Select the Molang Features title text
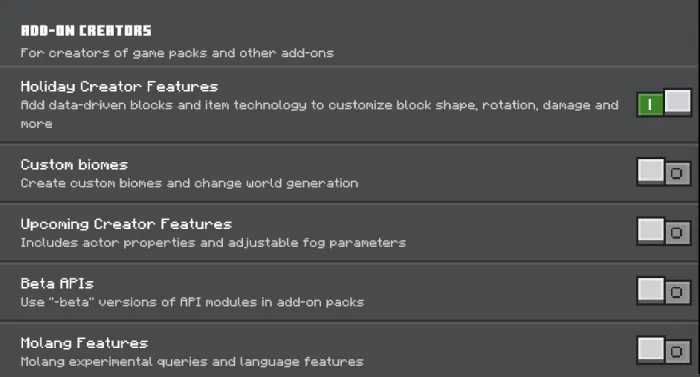 tap(84, 343)
